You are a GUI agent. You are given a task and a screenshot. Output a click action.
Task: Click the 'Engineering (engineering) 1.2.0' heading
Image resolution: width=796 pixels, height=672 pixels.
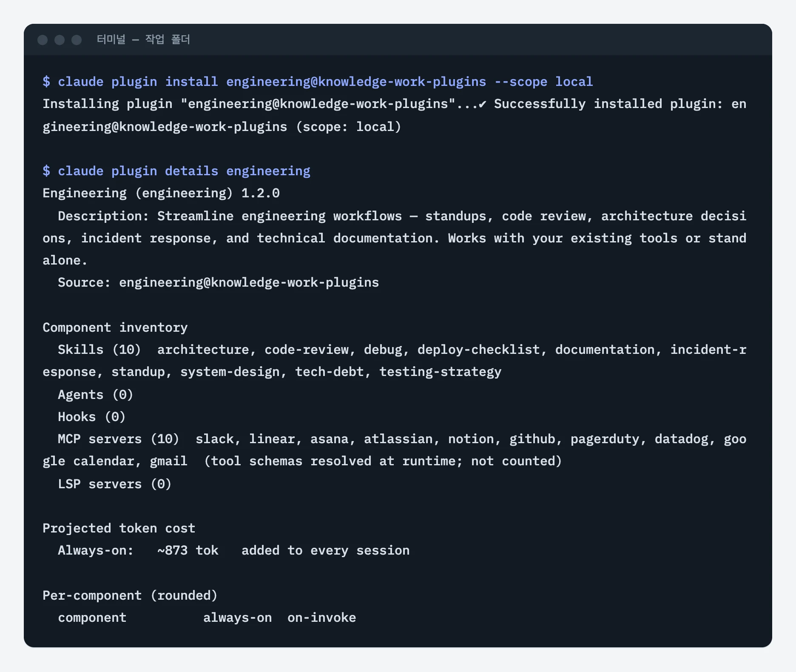tap(161, 193)
